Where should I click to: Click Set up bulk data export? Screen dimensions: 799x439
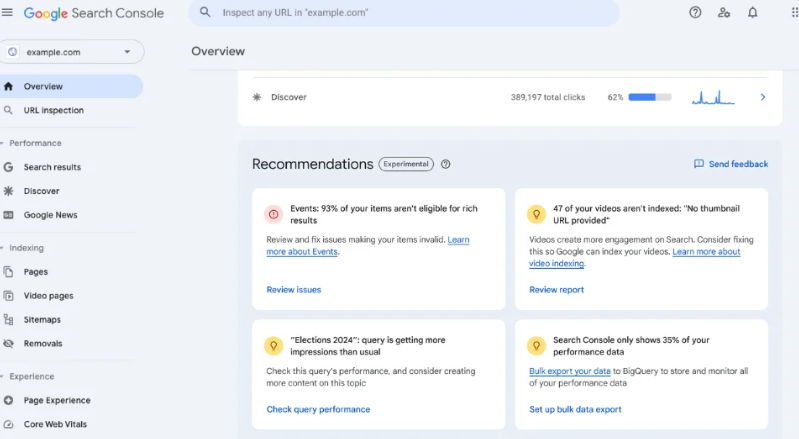575,409
